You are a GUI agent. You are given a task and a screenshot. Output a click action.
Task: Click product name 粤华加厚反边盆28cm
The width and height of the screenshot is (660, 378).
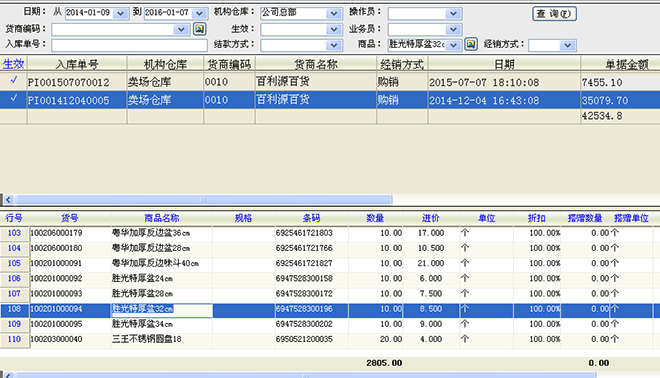click(151, 248)
